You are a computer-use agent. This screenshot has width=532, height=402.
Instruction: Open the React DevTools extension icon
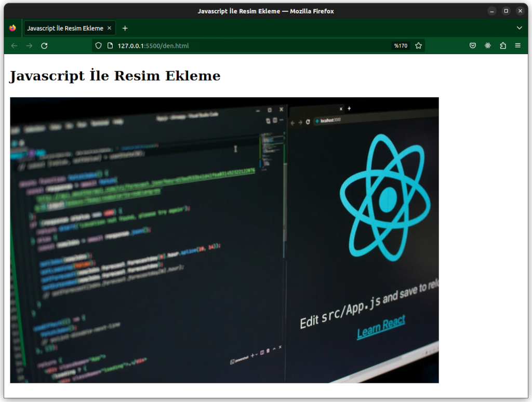pos(487,46)
